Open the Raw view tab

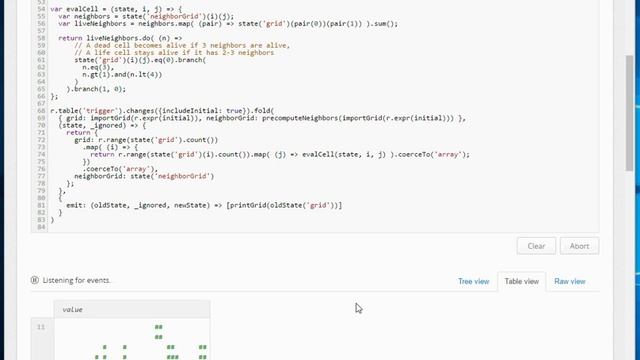coord(569,281)
